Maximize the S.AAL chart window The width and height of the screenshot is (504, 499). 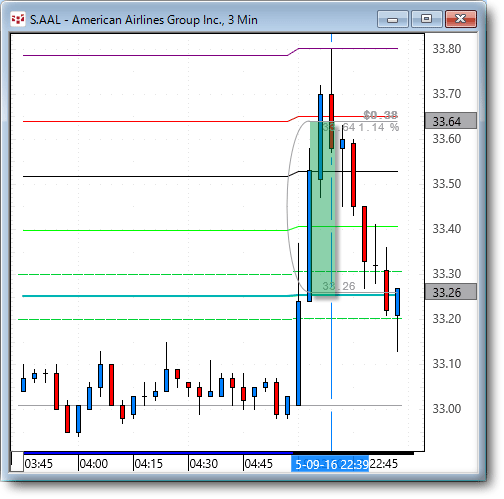click(427, 19)
